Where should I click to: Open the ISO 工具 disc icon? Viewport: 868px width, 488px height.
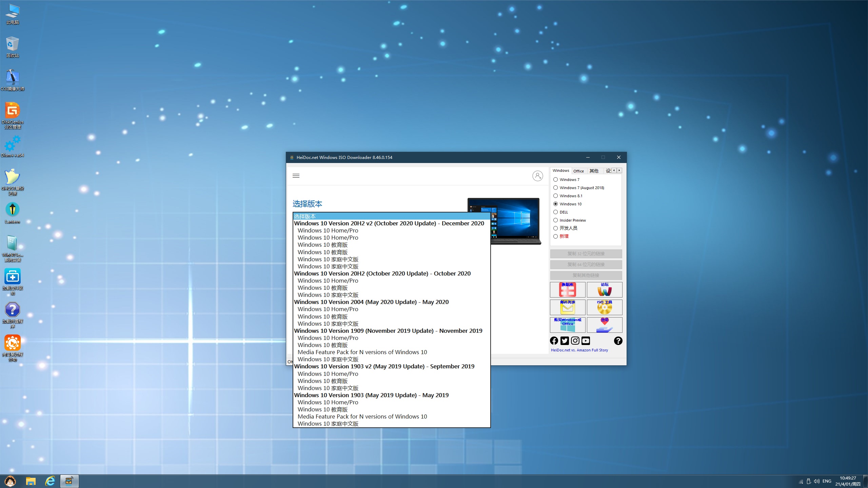click(605, 307)
